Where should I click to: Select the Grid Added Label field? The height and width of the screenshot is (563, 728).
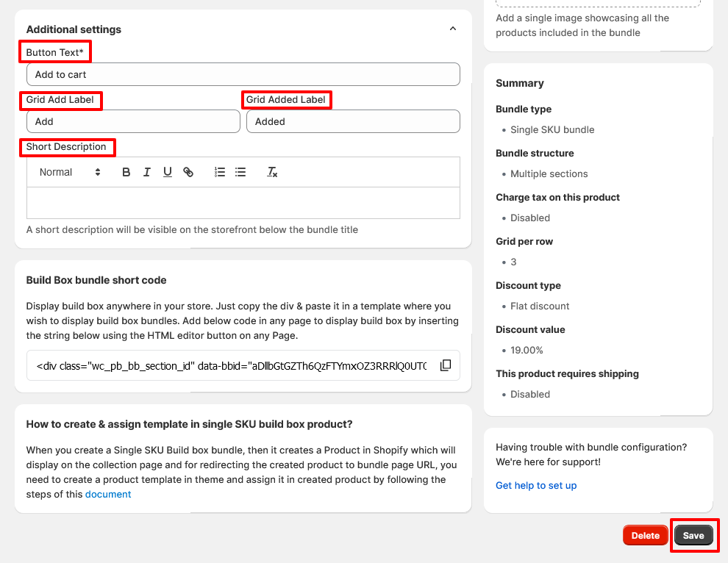[353, 121]
